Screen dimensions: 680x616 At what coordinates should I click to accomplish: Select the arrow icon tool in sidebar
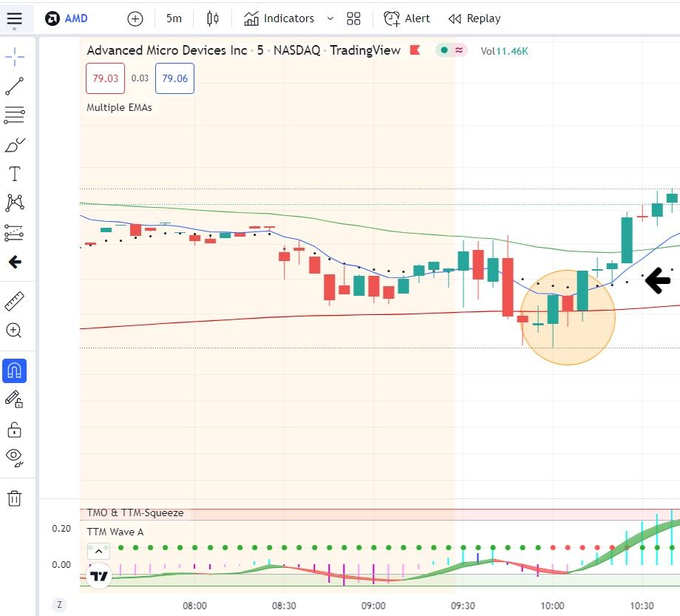pyautogui.click(x=15, y=262)
